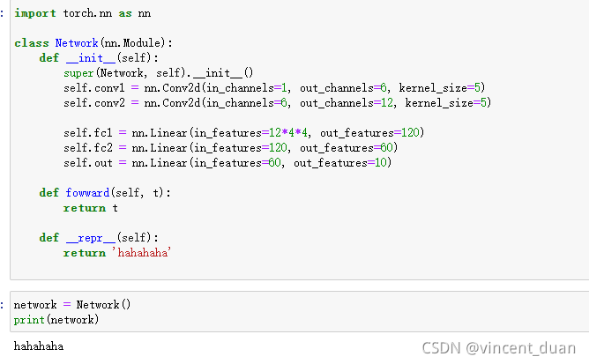Click the 'import torch.nn as nn' line
The width and height of the screenshot is (589, 364).
pyautogui.click(x=82, y=13)
